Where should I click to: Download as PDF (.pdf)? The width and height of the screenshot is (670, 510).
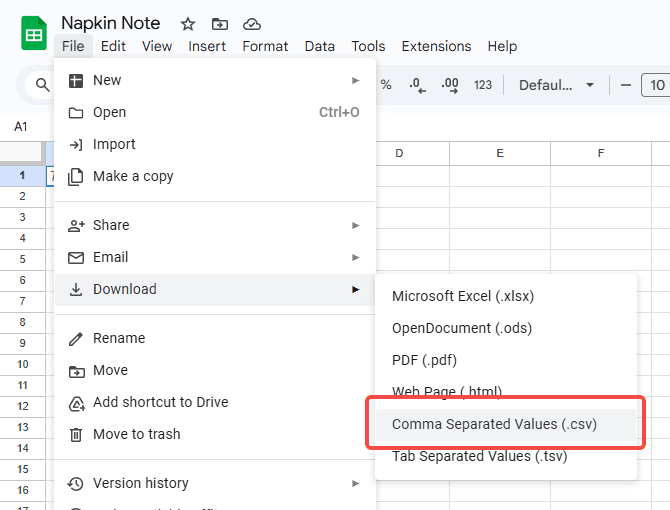[506, 360]
